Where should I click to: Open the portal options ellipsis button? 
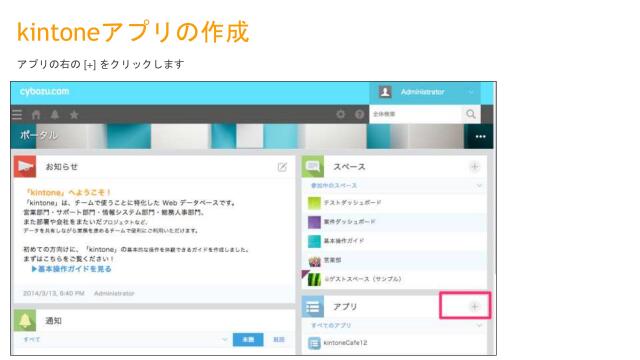480,136
